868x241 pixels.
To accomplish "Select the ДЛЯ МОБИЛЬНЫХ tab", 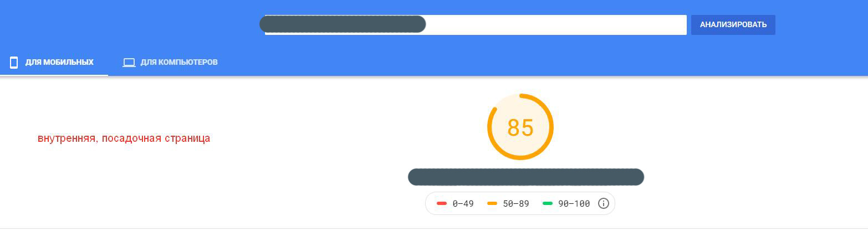I will [x=59, y=62].
